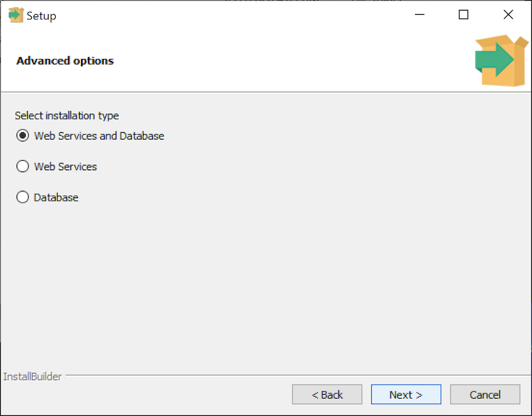532x416 pixels.
Task: Click the InstallBuilder label
Action: click(x=33, y=377)
